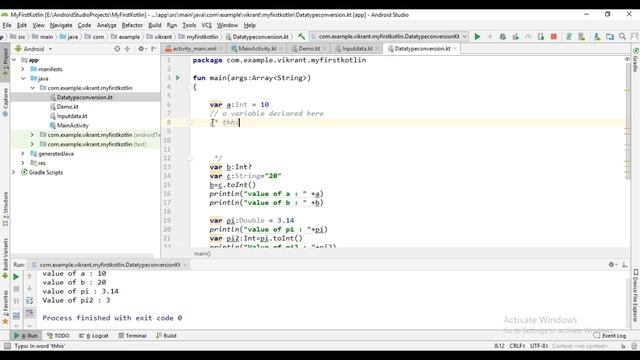Click the Make Project hammer icon
The width and height of the screenshot is (640, 360).
coord(301,36)
